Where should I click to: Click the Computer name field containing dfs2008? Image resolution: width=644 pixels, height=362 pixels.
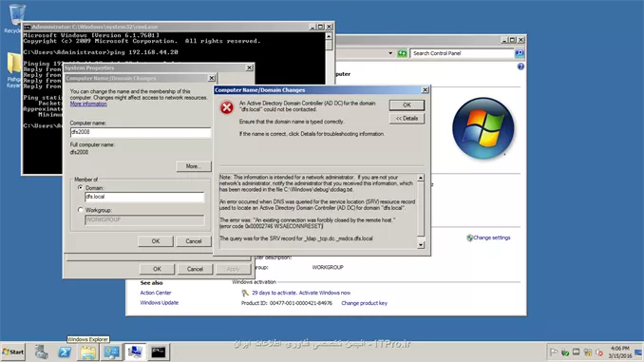[x=141, y=132]
